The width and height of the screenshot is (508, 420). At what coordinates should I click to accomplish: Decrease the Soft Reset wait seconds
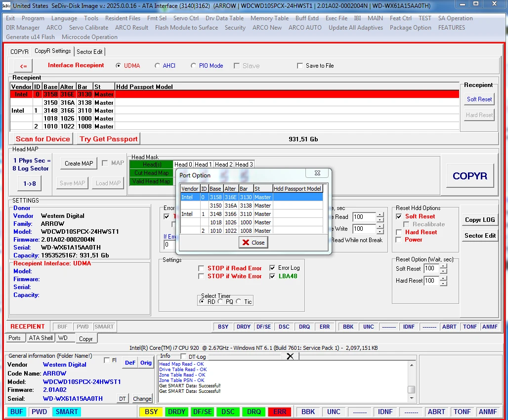(x=443, y=271)
